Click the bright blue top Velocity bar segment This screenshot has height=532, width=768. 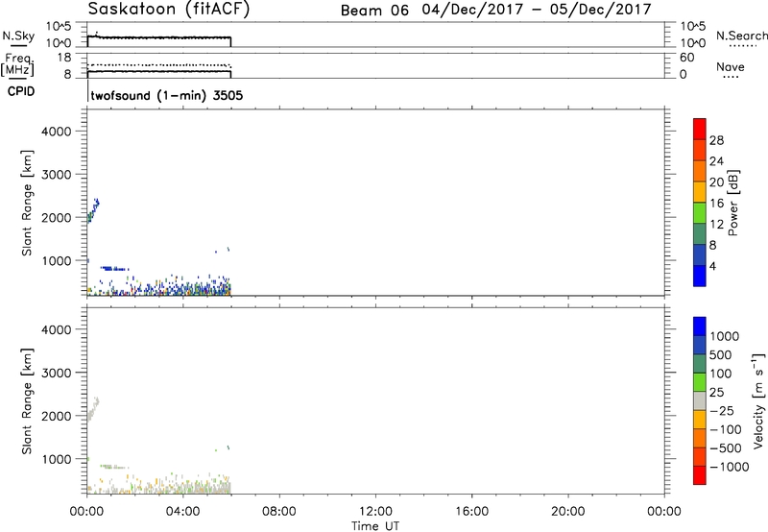pyautogui.click(x=700, y=326)
